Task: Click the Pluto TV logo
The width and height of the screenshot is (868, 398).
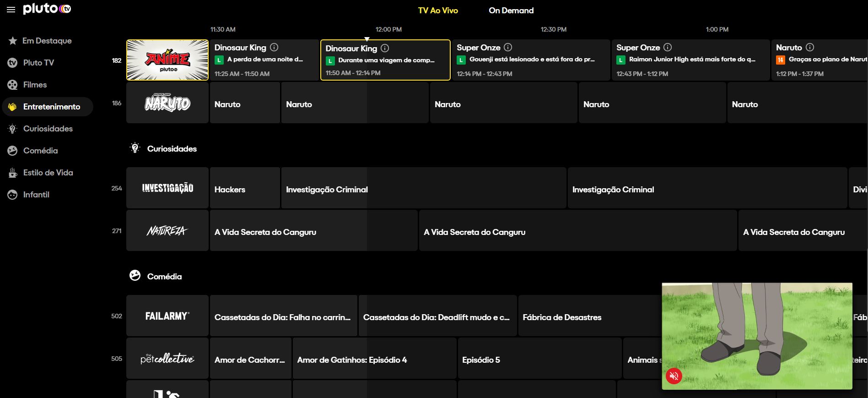Action: tap(47, 9)
